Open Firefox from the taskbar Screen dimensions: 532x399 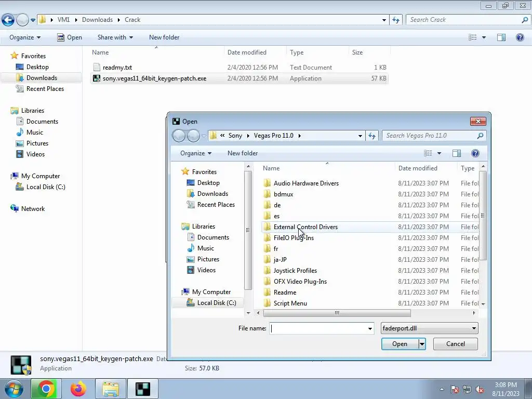(78, 389)
